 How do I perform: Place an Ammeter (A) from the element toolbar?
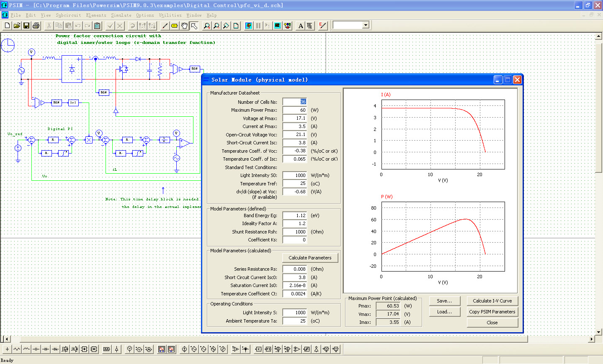149,349
